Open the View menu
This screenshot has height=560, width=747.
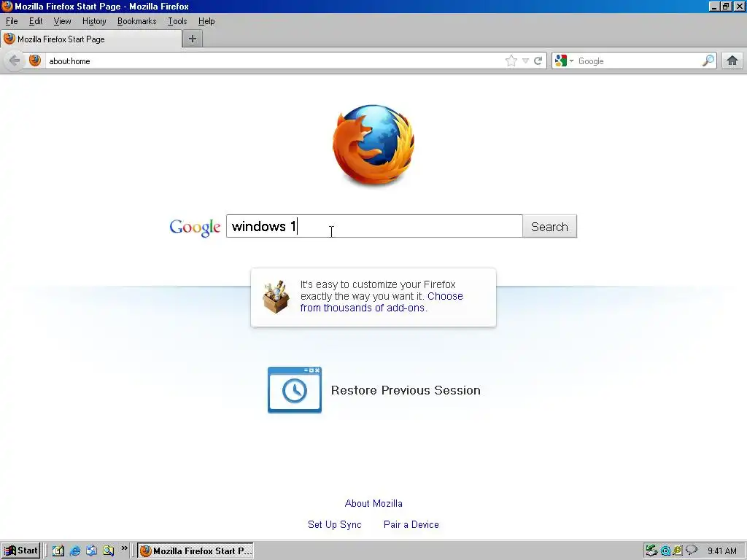(x=62, y=21)
